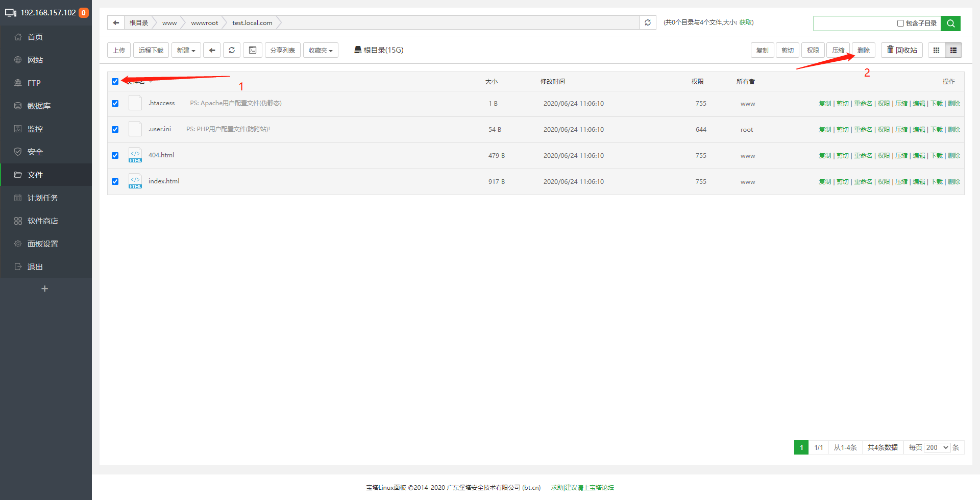
Task: Click the 求助|建议请上宝塔论坛 footer link
Action: tap(582, 488)
